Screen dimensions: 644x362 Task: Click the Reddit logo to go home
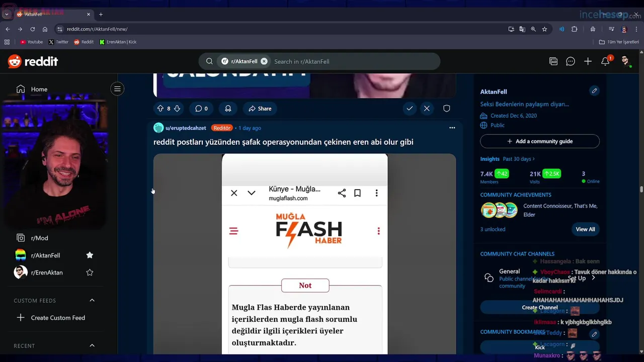tap(33, 61)
